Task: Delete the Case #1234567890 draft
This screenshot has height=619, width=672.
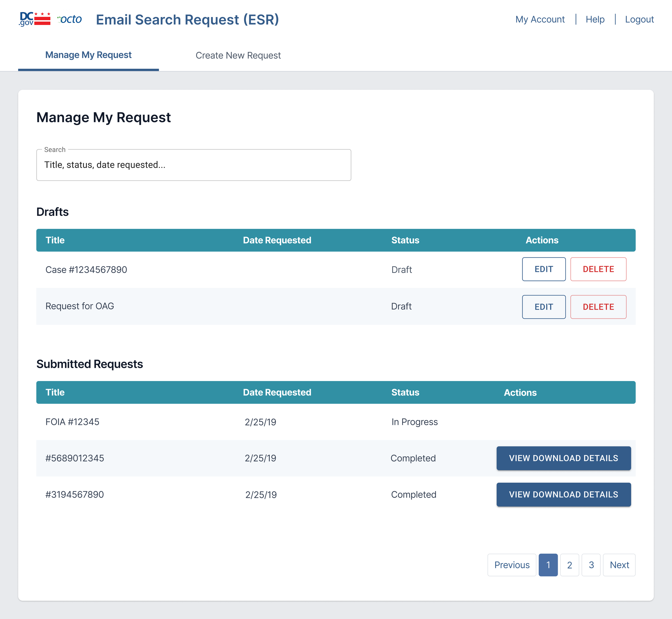Action: (x=598, y=269)
